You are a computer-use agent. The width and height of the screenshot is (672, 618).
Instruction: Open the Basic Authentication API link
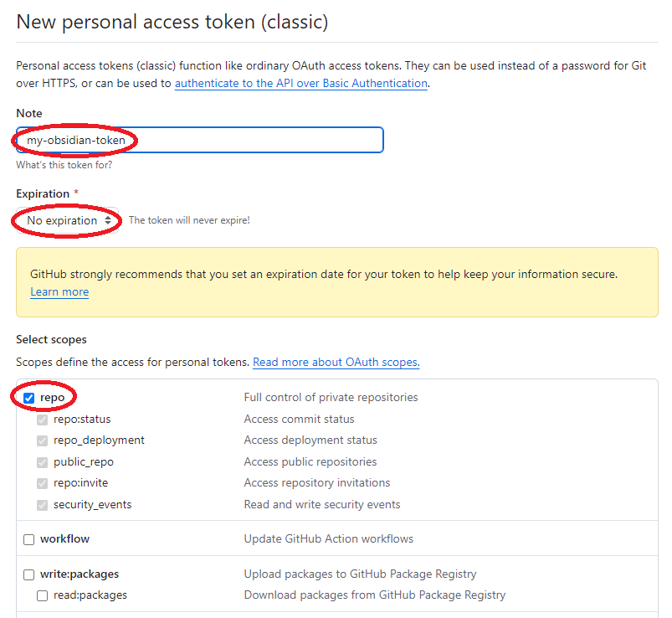[301, 84]
